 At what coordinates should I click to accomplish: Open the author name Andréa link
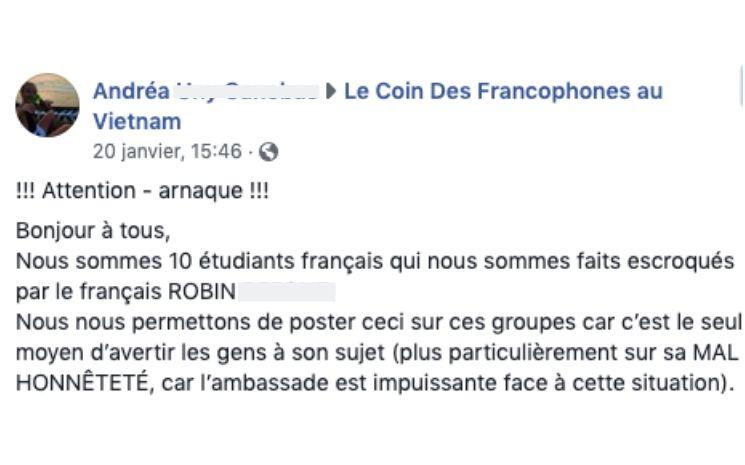pyautogui.click(x=131, y=92)
